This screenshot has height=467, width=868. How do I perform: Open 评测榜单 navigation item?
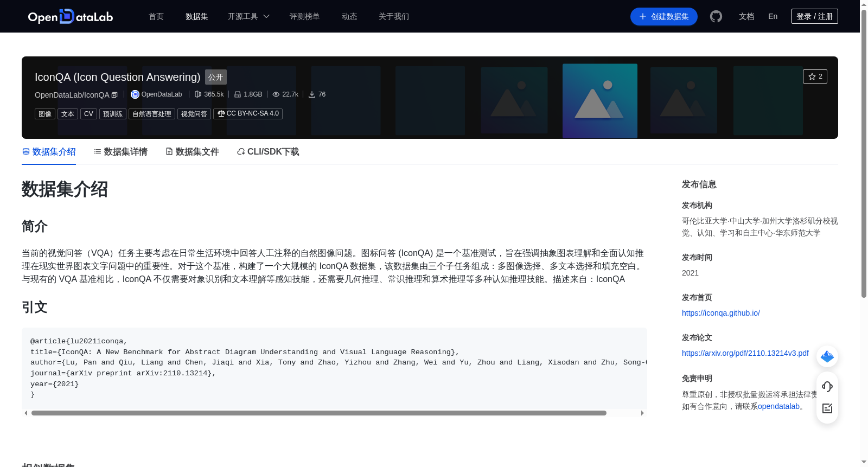coord(305,16)
